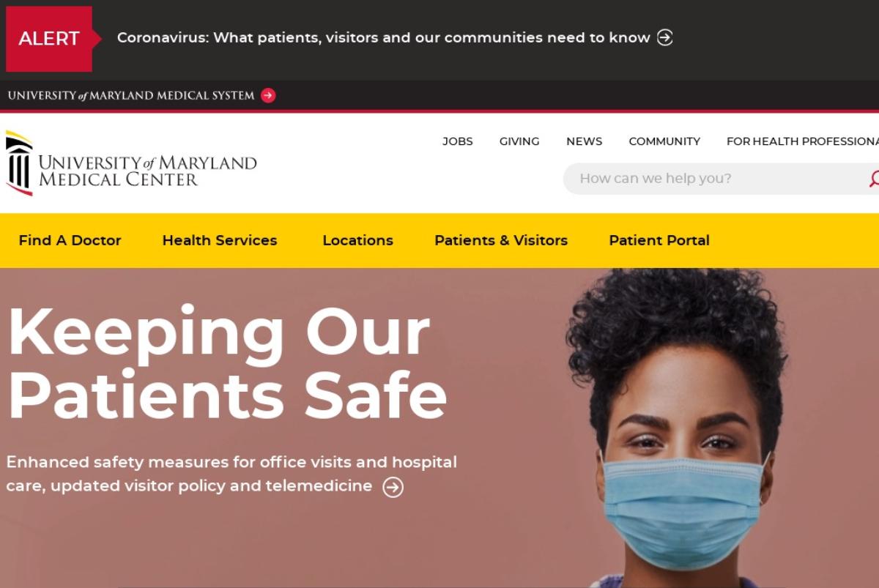Viewport: 879px width, 588px height.
Task: Click the How can we help you search field
Action: point(714,179)
